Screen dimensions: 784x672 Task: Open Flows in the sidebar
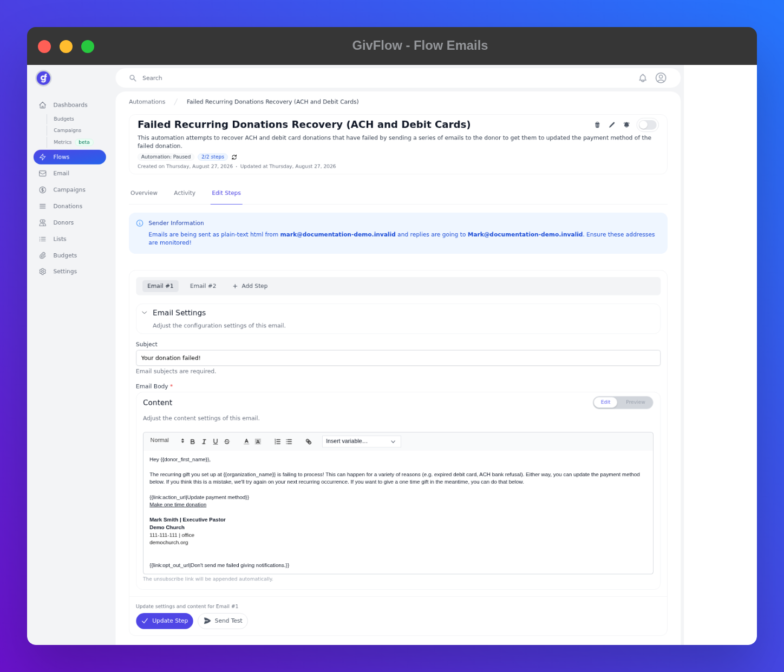pos(70,157)
